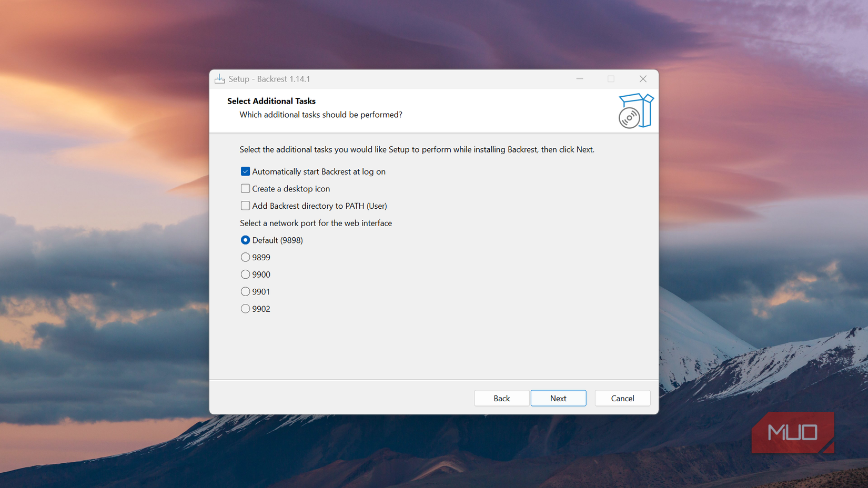The image size is (868, 488).
Task: Cancel the Backrest setup
Action: [x=622, y=398]
